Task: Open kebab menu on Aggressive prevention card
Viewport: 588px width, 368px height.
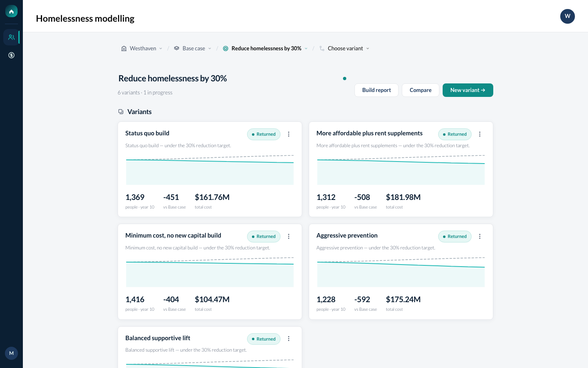Action: [x=480, y=236]
